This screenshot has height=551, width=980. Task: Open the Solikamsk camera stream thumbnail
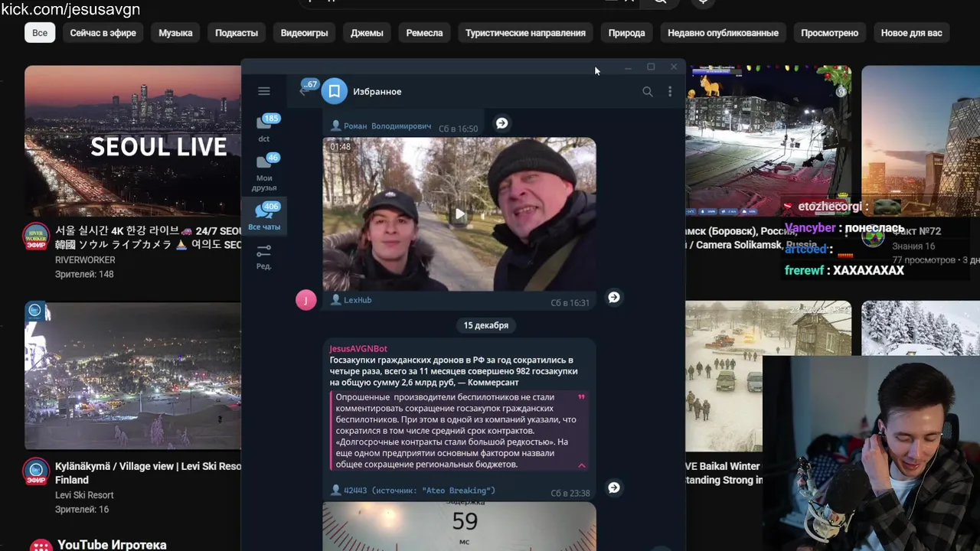coord(768,141)
